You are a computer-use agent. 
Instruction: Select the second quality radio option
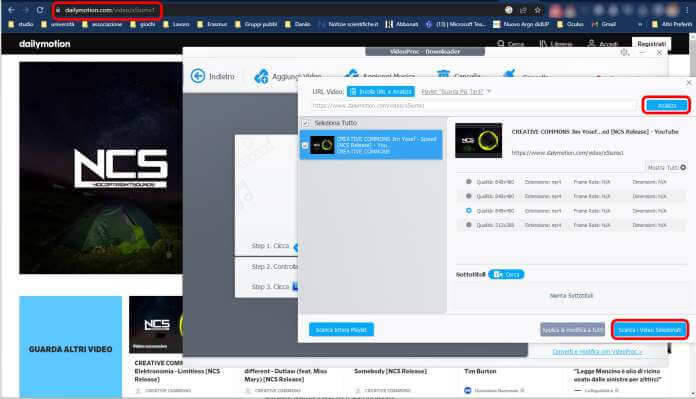pos(468,196)
